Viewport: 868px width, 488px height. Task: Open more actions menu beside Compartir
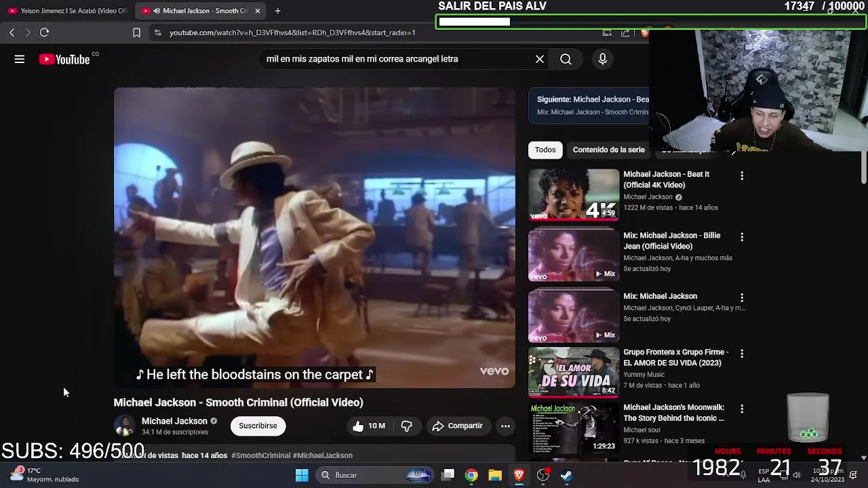pyautogui.click(x=505, y=426)
